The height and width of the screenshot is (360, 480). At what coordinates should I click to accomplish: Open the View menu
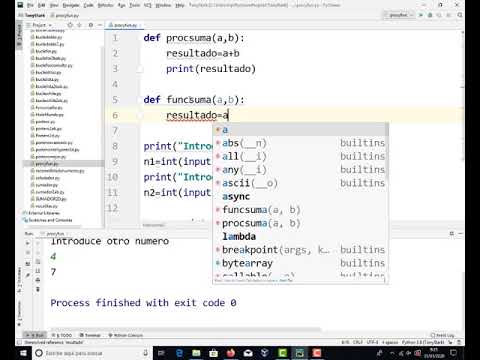(x=54, y=5)
